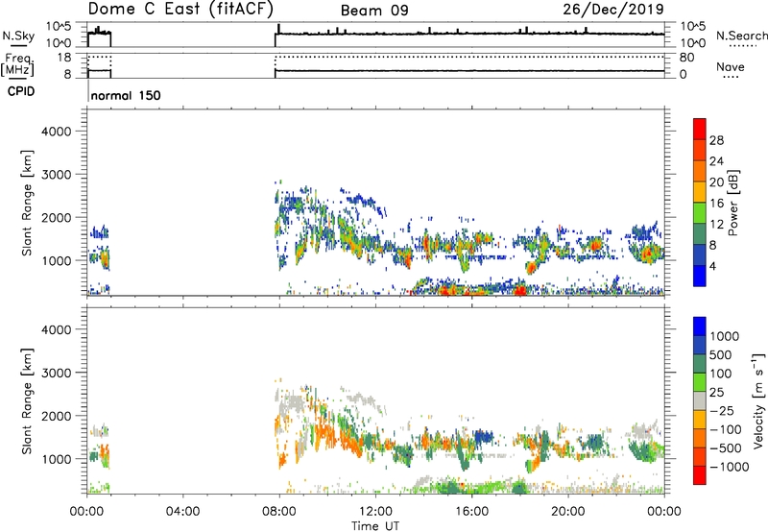Click the '16:00' time tick label
768x532 pixels.
[x=471, y=512]
